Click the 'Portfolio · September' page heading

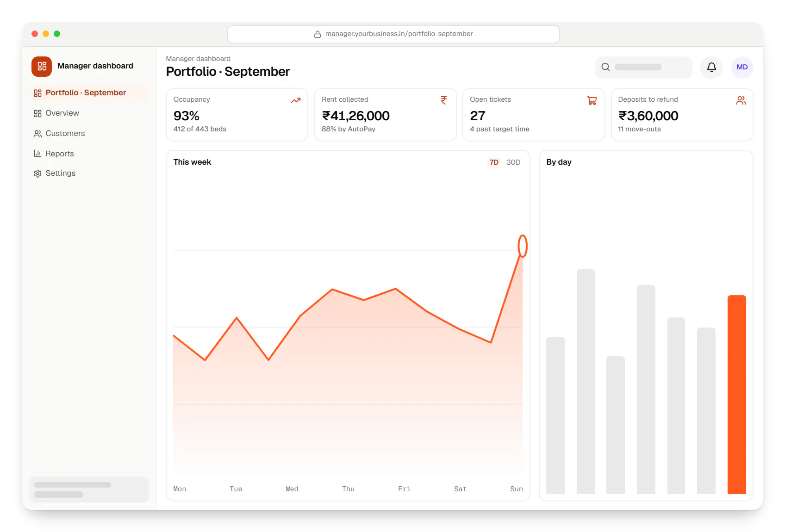pyautogui.click(x=228, y=72)
